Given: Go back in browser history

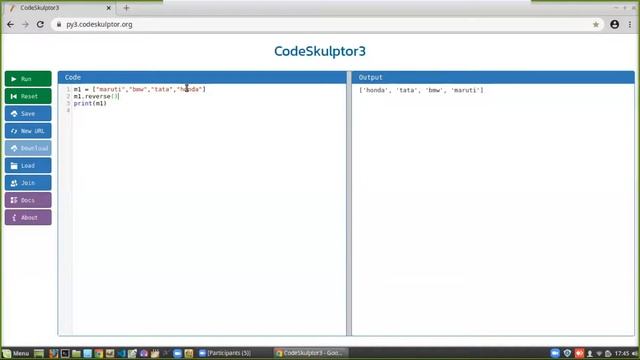Looking at the screenshot, I should (x=11, y=24).
